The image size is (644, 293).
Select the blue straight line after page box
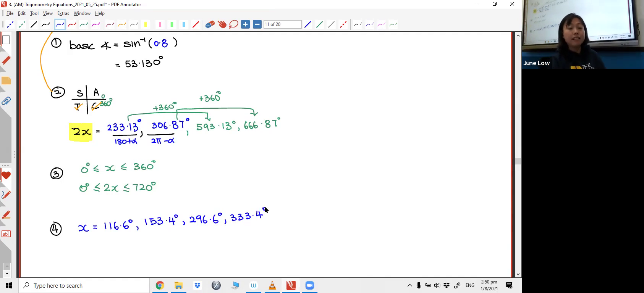click(307, 24)
